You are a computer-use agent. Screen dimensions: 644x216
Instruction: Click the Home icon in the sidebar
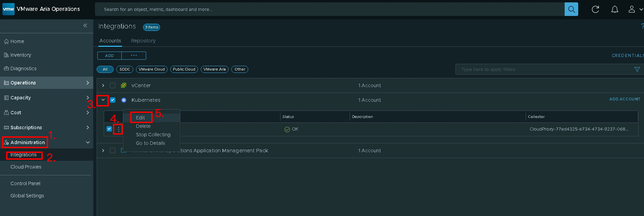click(x=6, y=41)
